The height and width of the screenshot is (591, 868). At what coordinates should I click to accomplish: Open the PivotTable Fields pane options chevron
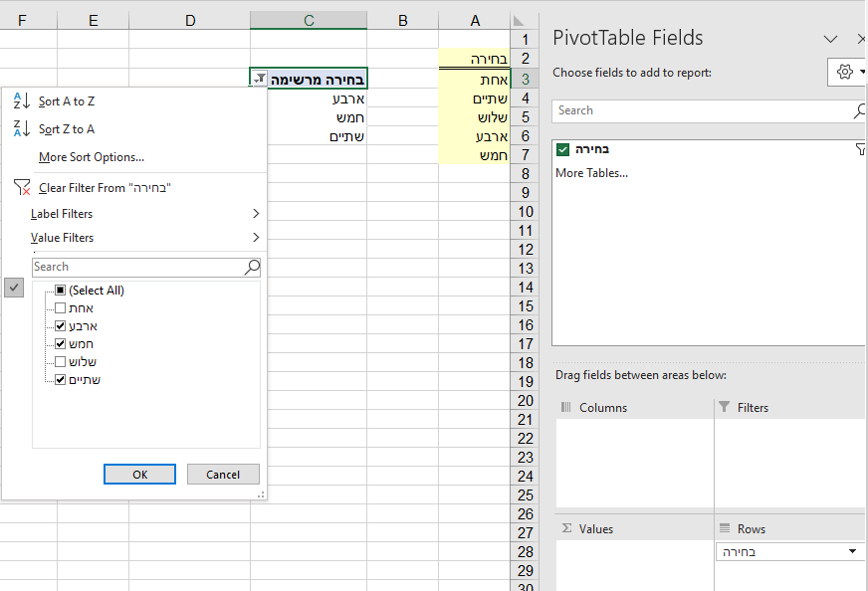click(x=830, y=39)
